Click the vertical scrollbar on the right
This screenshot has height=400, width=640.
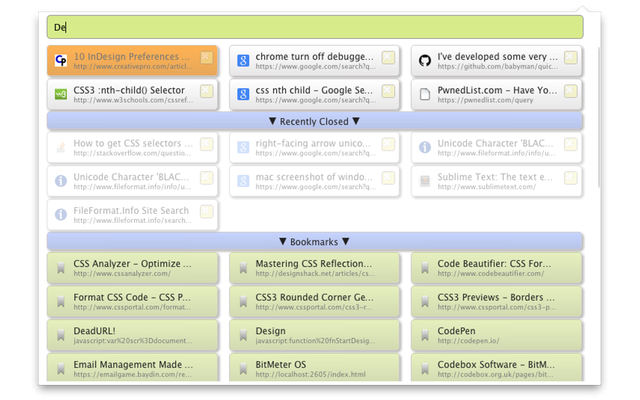599,117
